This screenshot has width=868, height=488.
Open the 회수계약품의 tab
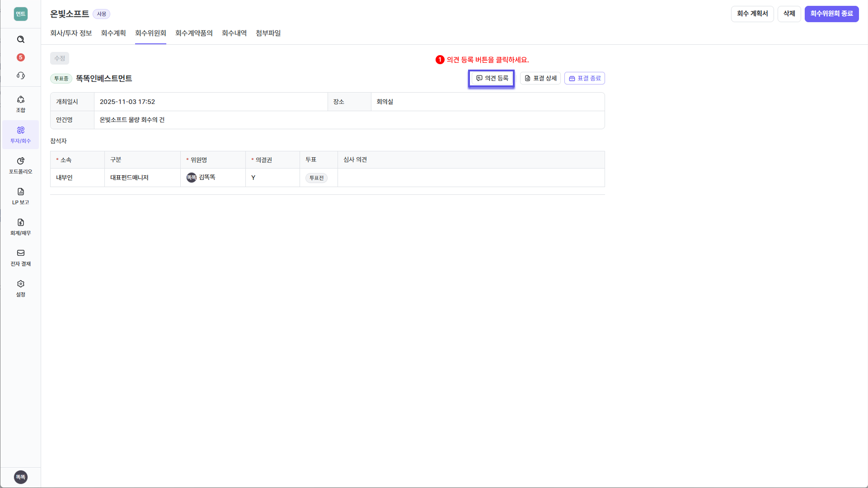[x=194, y=33]
